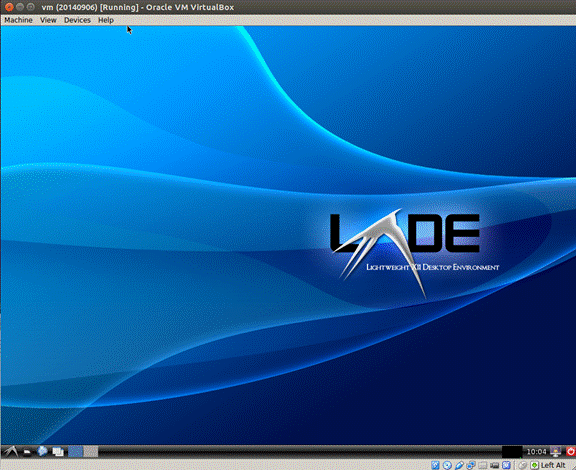Toggle mouse integration status icon

tap(522, 465)
